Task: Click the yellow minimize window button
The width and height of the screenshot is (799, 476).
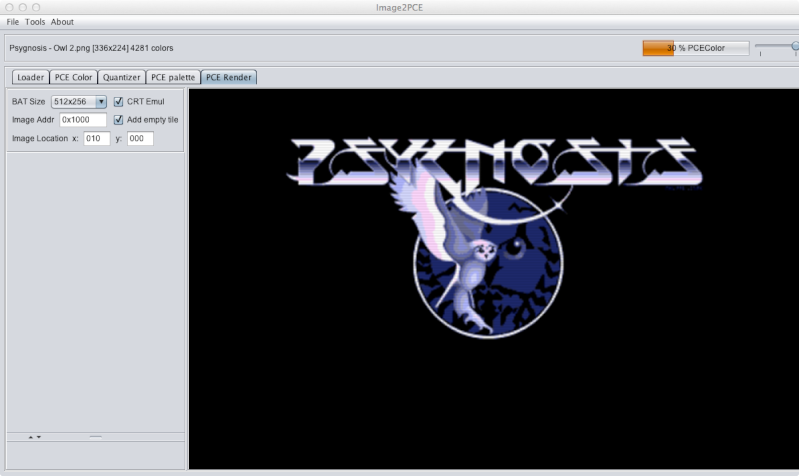Action: [22, 7]
